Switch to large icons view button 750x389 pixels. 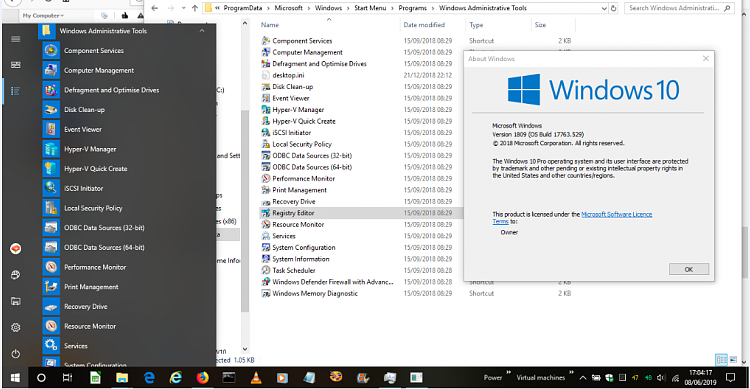coord(733,359)
